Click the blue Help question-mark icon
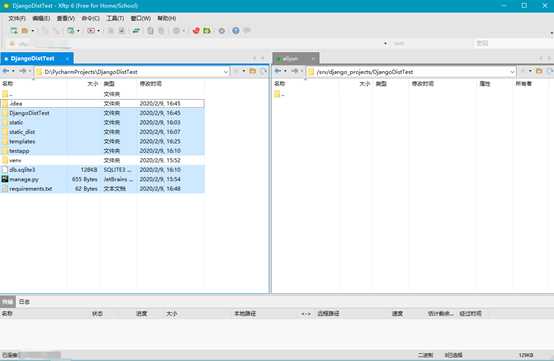The image size is (554, 361). 236,31
